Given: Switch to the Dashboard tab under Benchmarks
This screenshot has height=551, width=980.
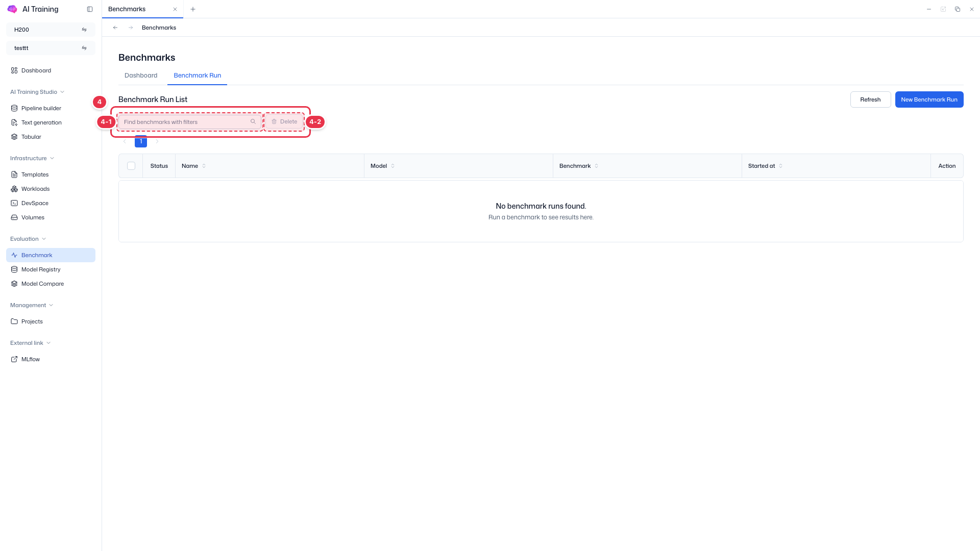Looking at the screenshot, I should [x=141, y=76].
